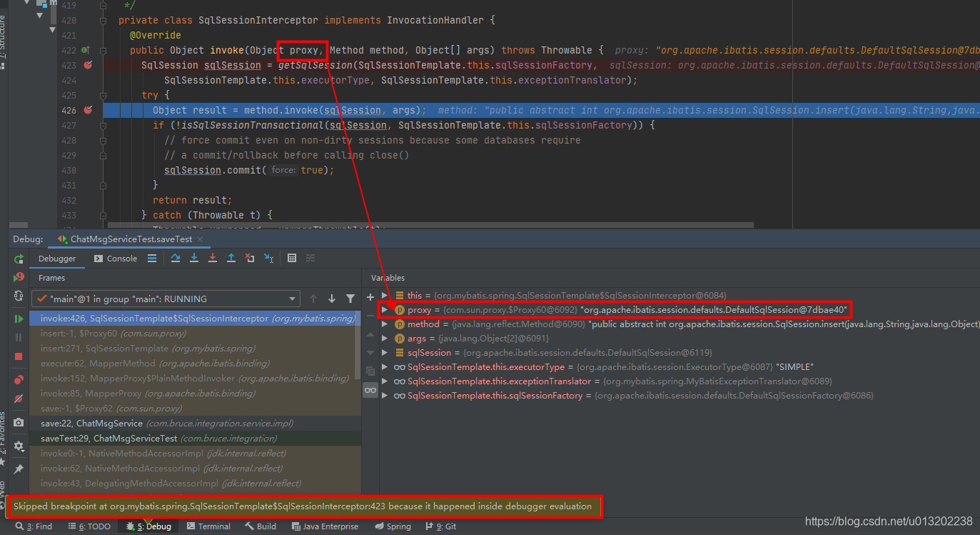The image size is (980, 535).
Task: Click the Drop Frame icon
Action: [249, 258]
